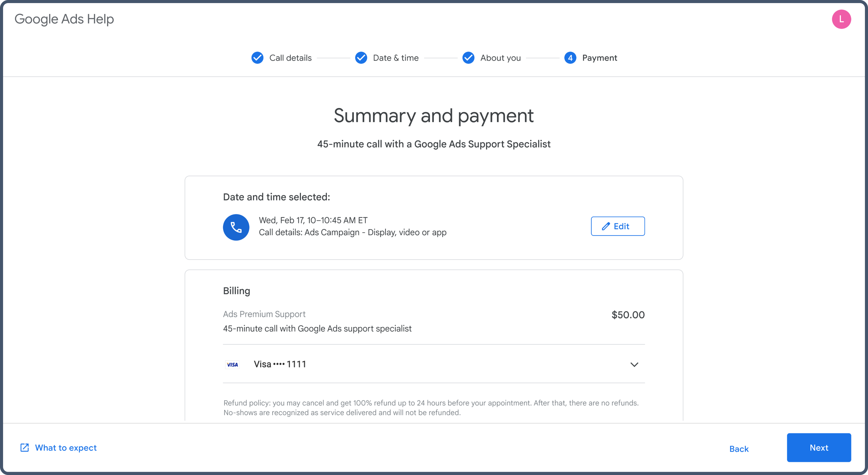Click the Call details checkmark step icon

coord(257,58)
